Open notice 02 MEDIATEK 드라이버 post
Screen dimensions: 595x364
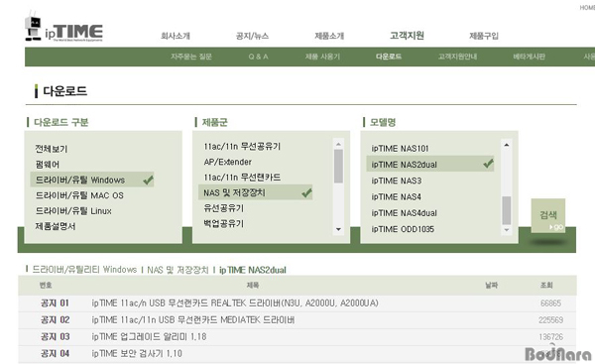[x=193, y=320]
